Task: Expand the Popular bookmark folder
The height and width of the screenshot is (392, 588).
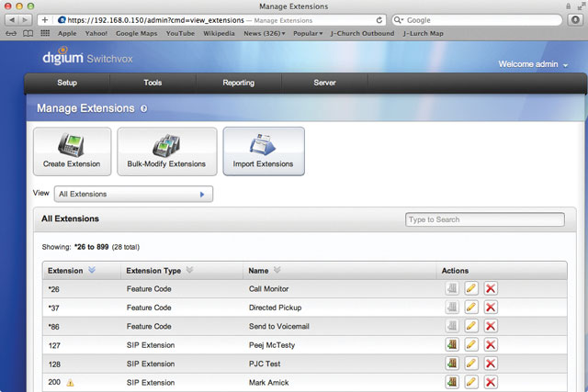Action: point(308,33)
